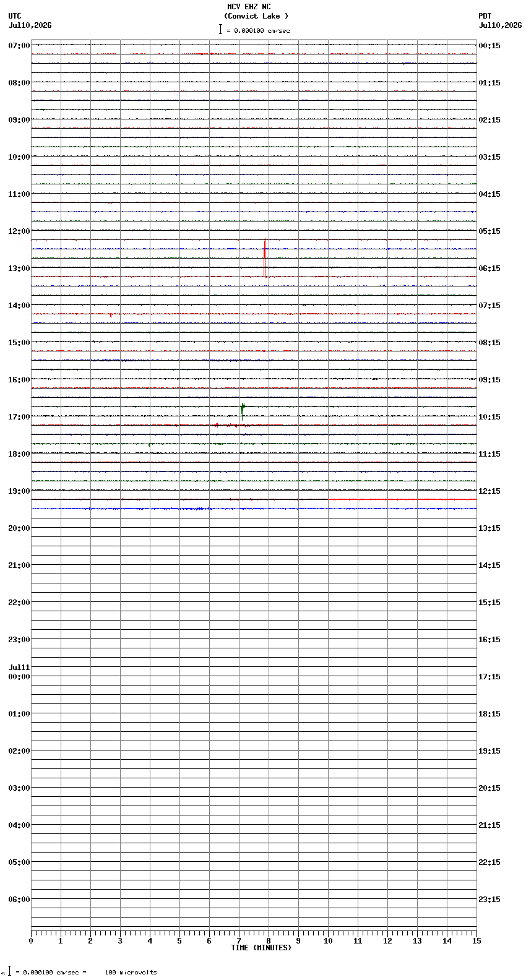Click the 20:15 PDT time label

489,788
